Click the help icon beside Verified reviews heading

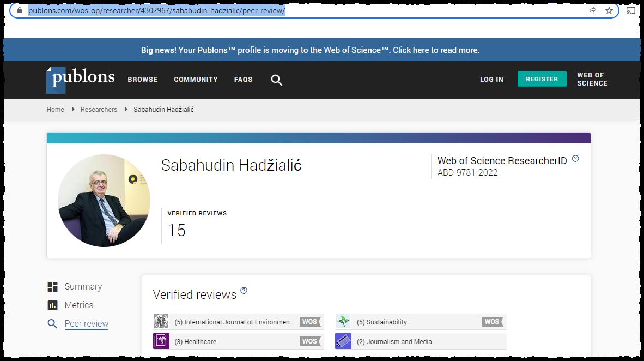(x=244, y=290)
